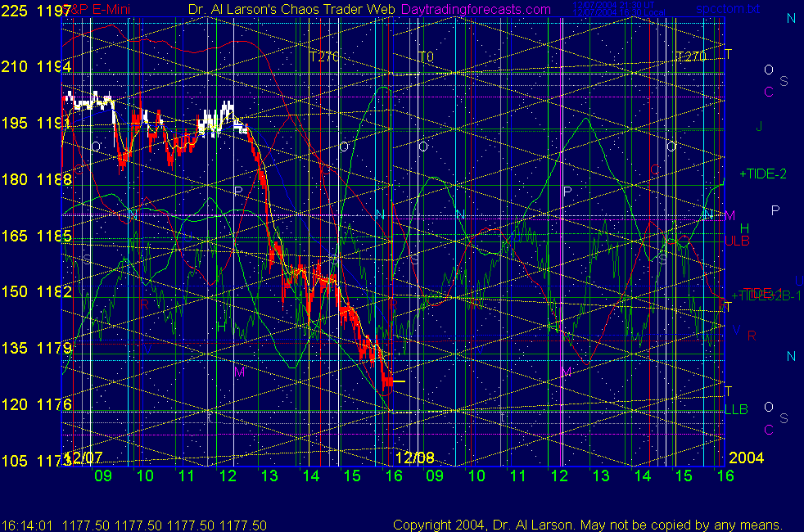
Task: Click the "Dr. Al Larson's Chaos Trader Web" title
Action: tap(291, 9)
